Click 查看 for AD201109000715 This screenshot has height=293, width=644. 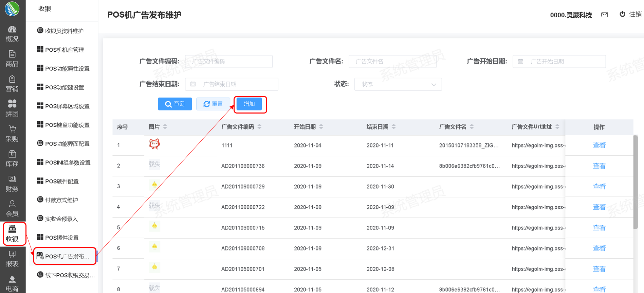599,228
